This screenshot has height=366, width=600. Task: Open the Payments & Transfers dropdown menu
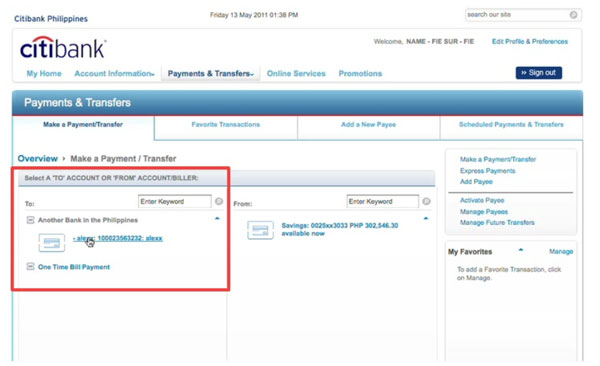tap(211, 74)
